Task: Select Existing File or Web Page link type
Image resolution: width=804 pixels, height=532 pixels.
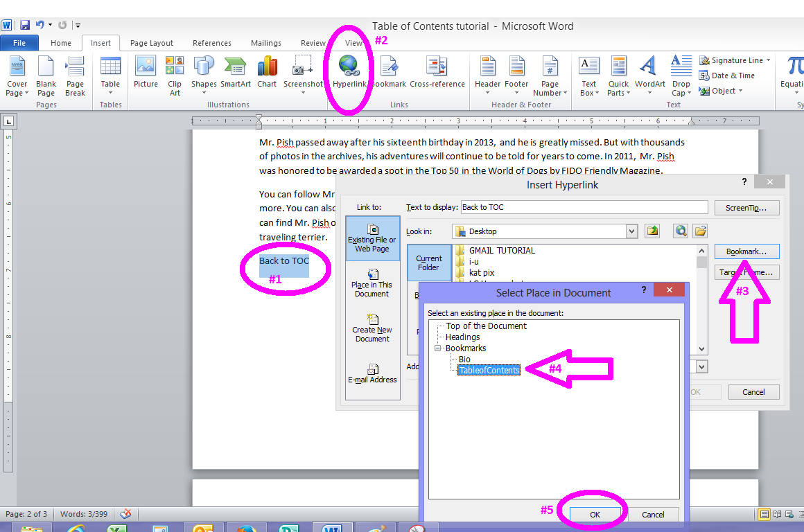Action: 372,238
